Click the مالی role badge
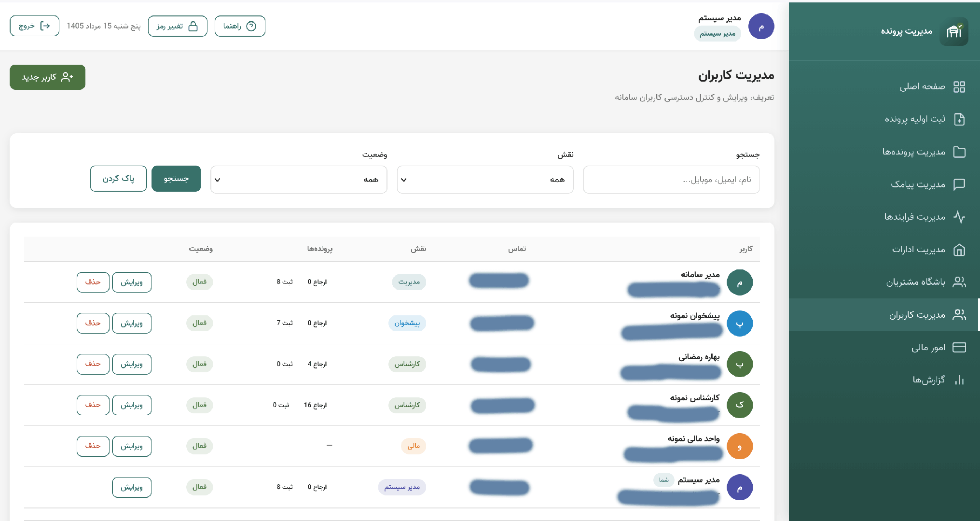This screenshot has width=980, height=521. [x=414, y=446]
